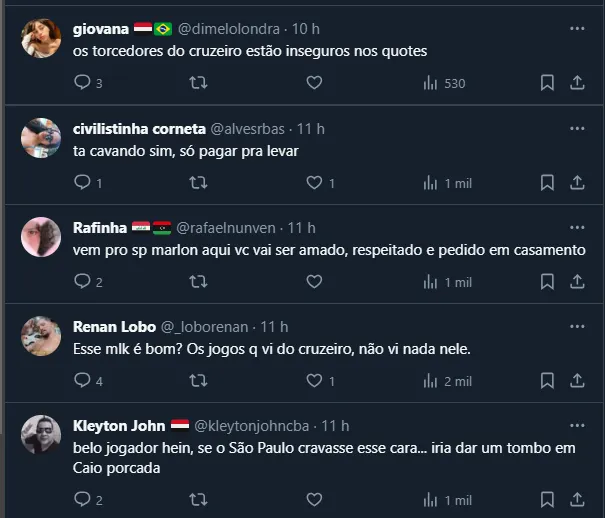The height and width of the screenshot is (518, 605).
Task: Open Rafinha's profile name link
Action: point(100,228)
